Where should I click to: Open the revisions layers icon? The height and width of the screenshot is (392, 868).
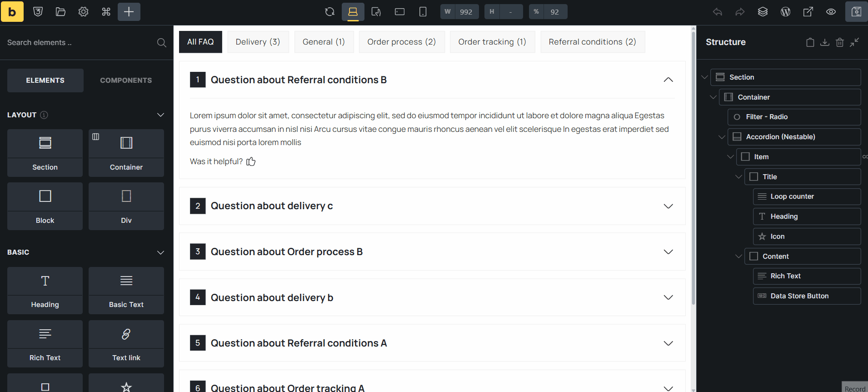(763, 12)
